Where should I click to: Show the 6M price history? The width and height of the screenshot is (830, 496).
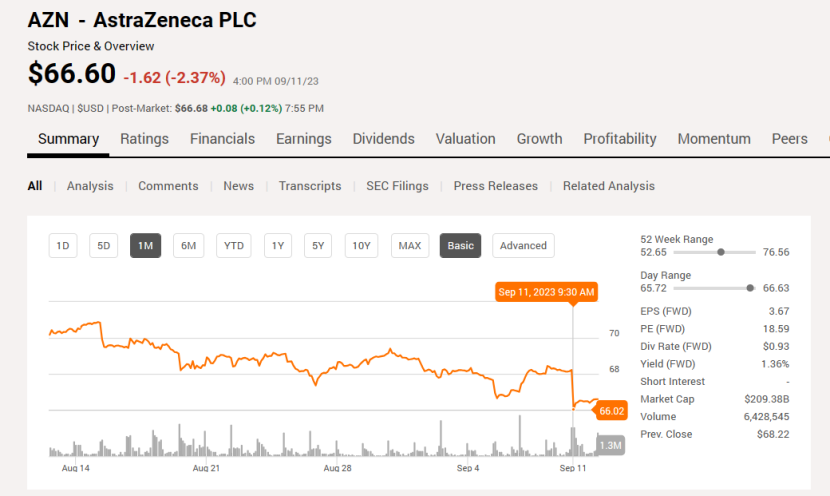tap(189, 245)
